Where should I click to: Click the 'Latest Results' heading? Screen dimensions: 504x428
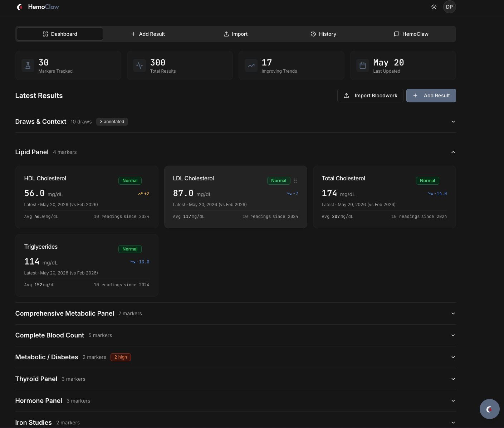coord(39,96)
